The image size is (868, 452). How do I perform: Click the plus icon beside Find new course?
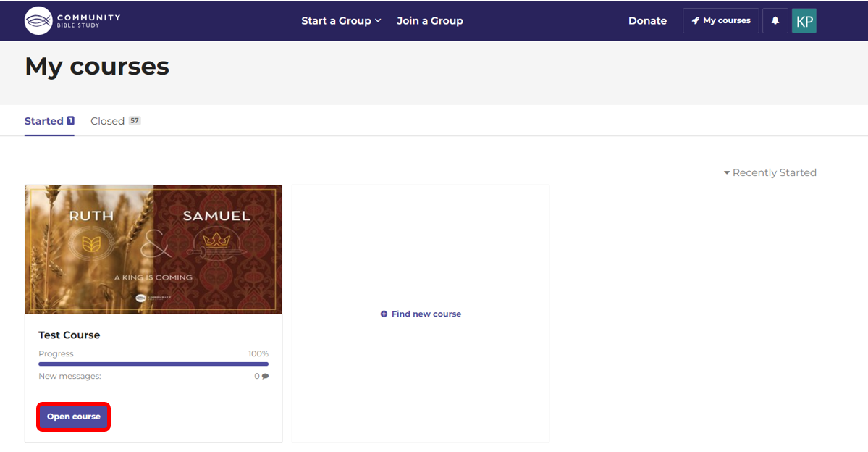coord(384,314)
